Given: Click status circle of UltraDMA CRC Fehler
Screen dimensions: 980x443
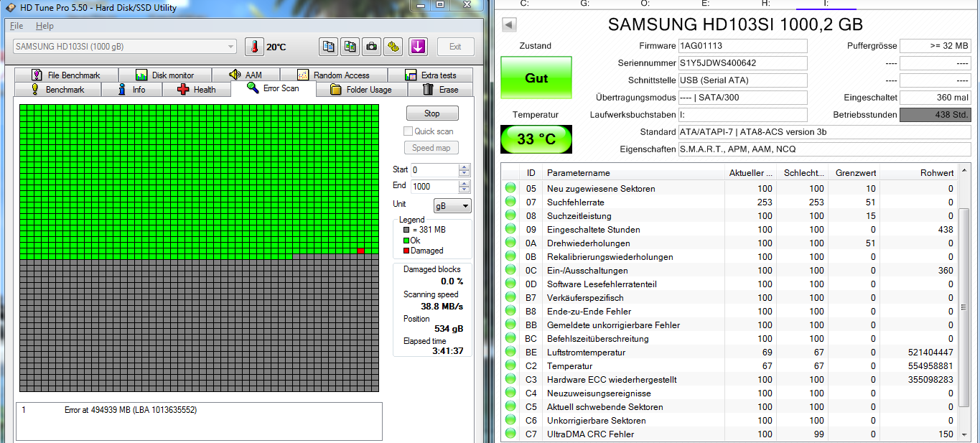Looking at the screenshot, I should 510,434.
